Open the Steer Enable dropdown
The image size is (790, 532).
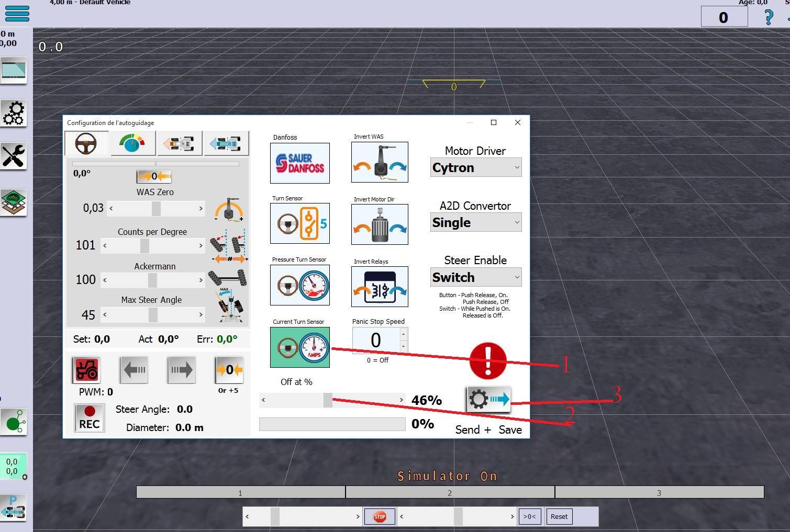point(475,278)
